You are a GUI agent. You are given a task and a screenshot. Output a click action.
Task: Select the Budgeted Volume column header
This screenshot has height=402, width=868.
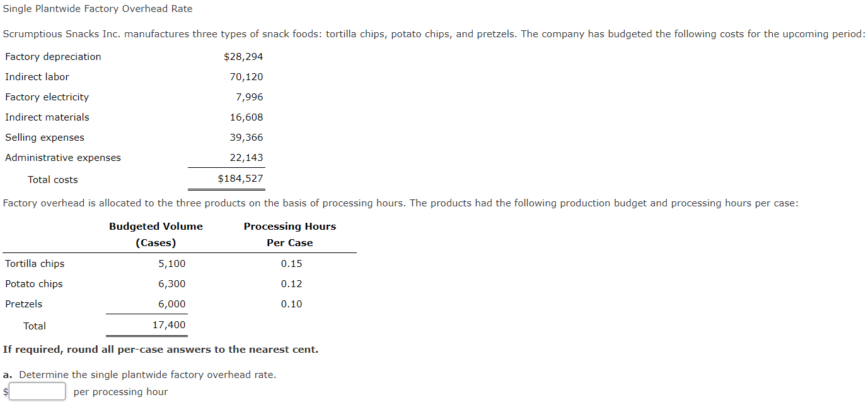[155, 226]
